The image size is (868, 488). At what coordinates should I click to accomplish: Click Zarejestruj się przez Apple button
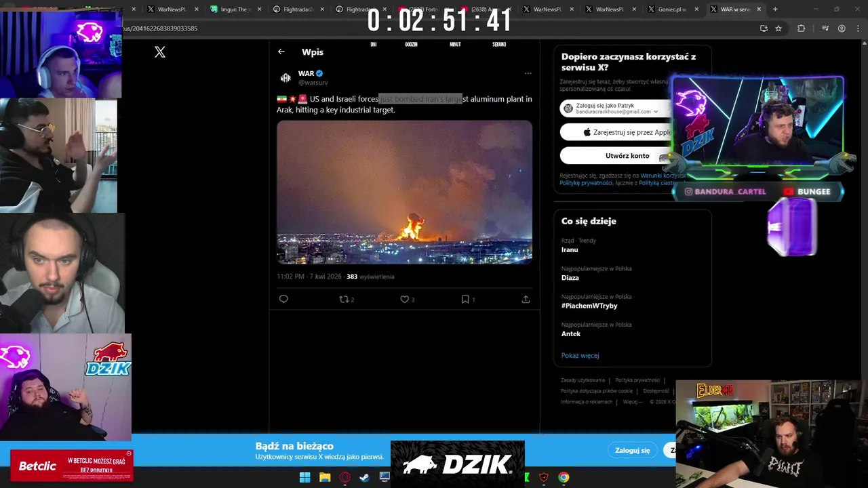[x=616, y=132]
